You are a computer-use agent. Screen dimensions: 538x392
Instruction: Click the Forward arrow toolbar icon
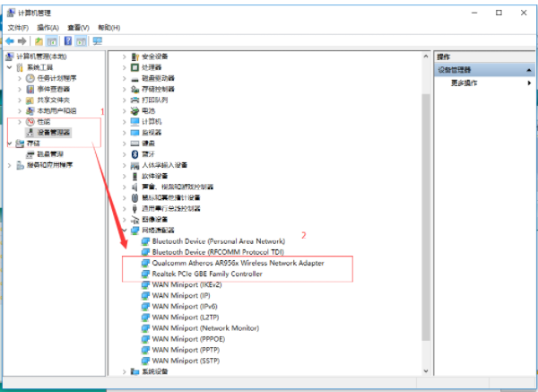[22, 41]
